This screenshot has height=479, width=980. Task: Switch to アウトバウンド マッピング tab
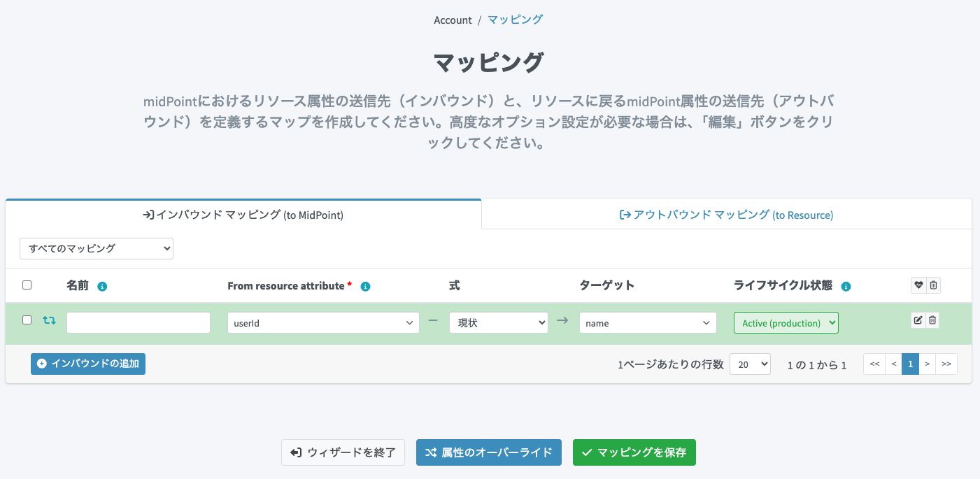click(x=726, y=215)
